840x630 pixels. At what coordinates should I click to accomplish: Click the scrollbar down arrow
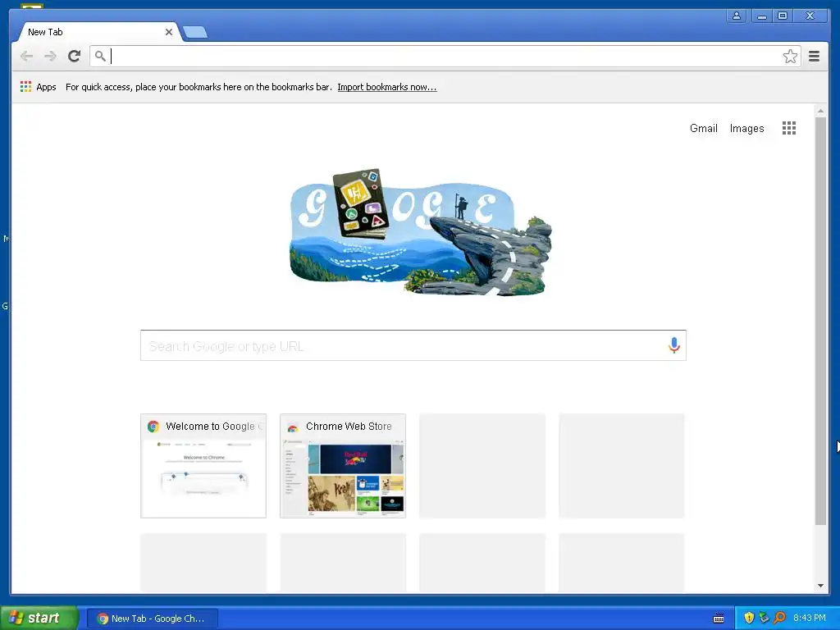820,586
